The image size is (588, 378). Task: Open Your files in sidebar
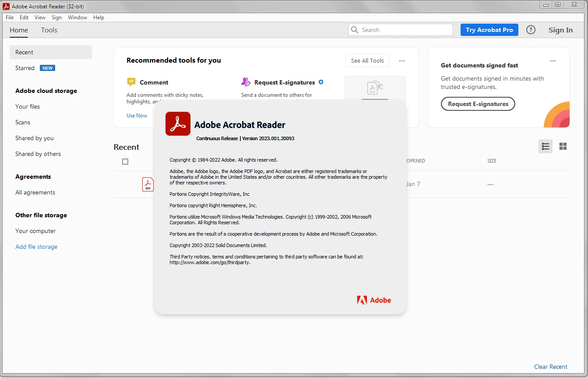pos(28,106)
